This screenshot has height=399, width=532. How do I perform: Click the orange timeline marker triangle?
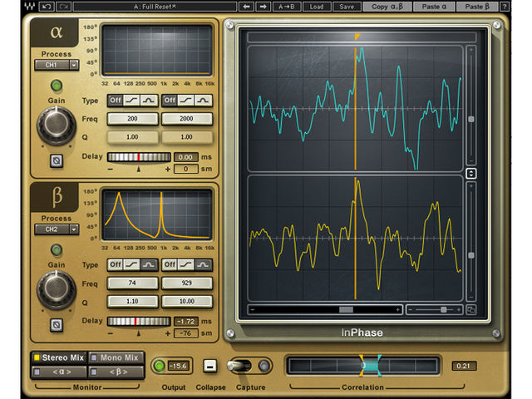tap(357, 37)
